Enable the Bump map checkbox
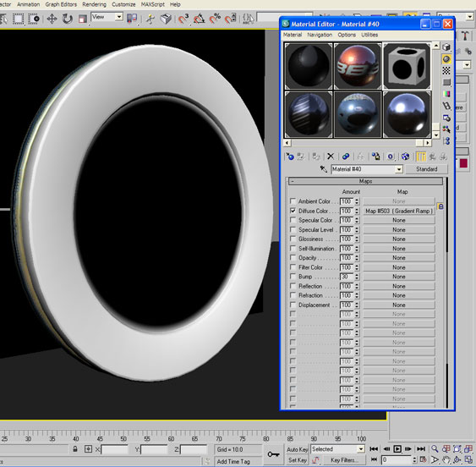The width and height of the screenshot is (476, 467). point(293,276)
